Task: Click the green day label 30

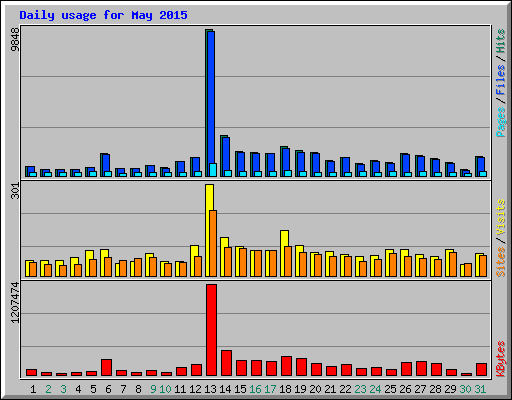Action: pos(465,389)
